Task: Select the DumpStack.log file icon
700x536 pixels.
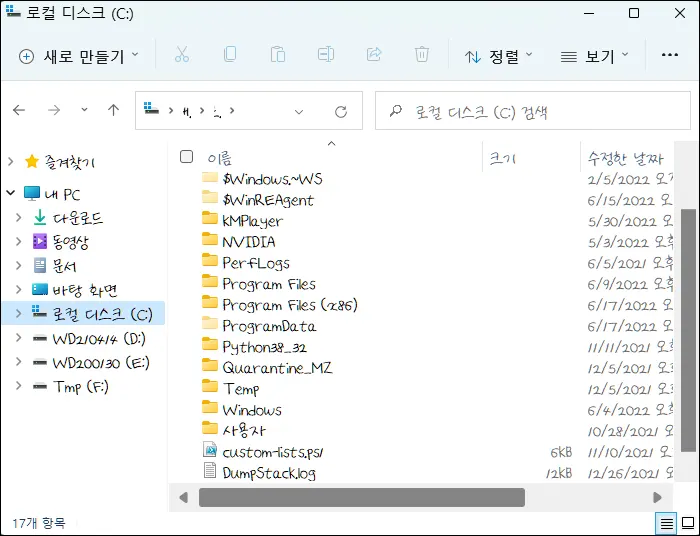Action: tap(210, 470)
